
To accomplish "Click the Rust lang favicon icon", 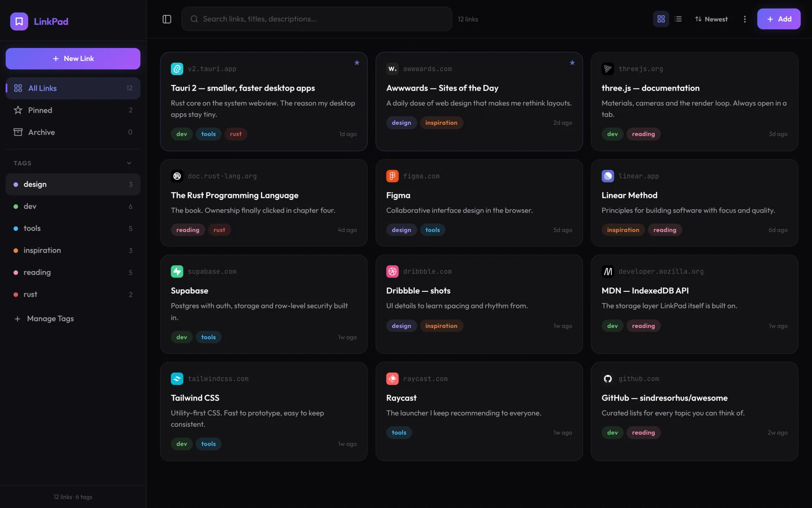I will pyautogui.click(x=177, y=176).
